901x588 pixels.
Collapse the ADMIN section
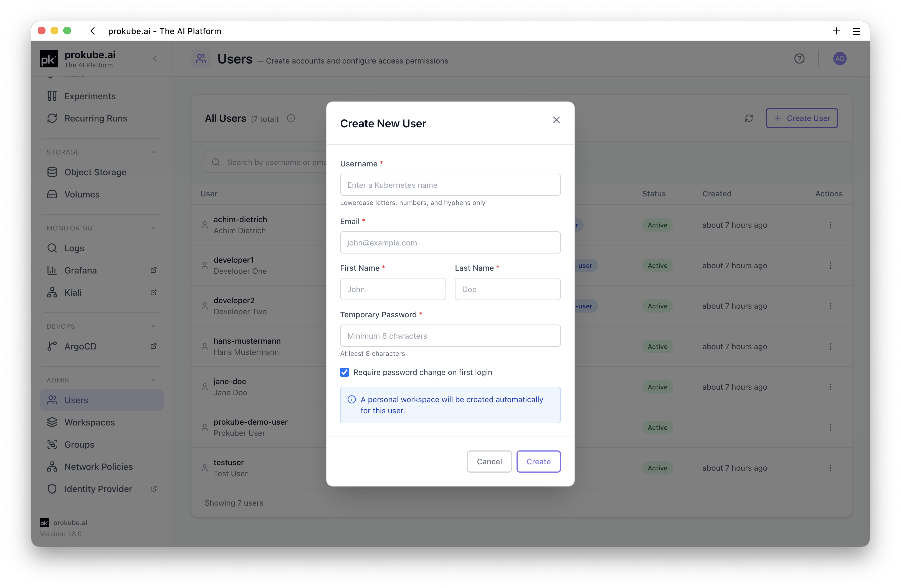tap(154, 380)
